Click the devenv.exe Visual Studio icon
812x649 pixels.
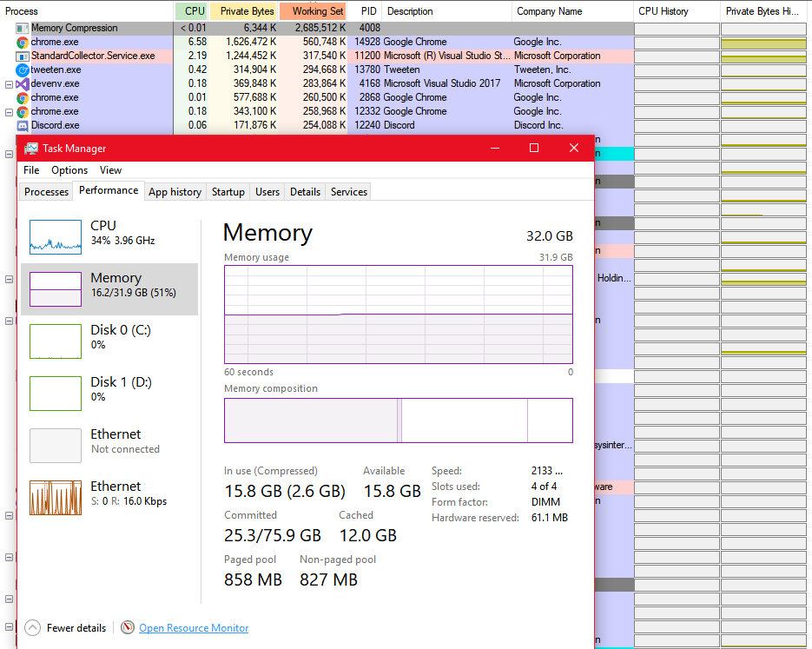[x=23, y=84]
